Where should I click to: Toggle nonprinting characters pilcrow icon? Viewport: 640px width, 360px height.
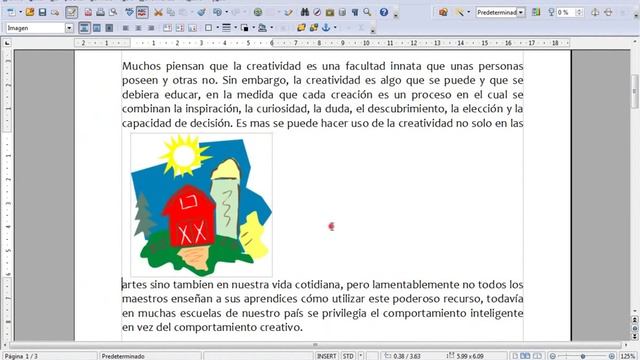point(355,12)
